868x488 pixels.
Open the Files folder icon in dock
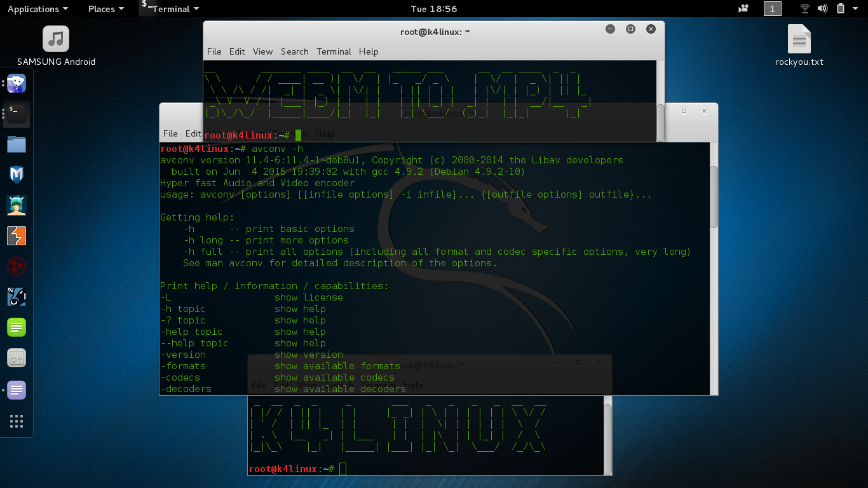tap(17, 144)
